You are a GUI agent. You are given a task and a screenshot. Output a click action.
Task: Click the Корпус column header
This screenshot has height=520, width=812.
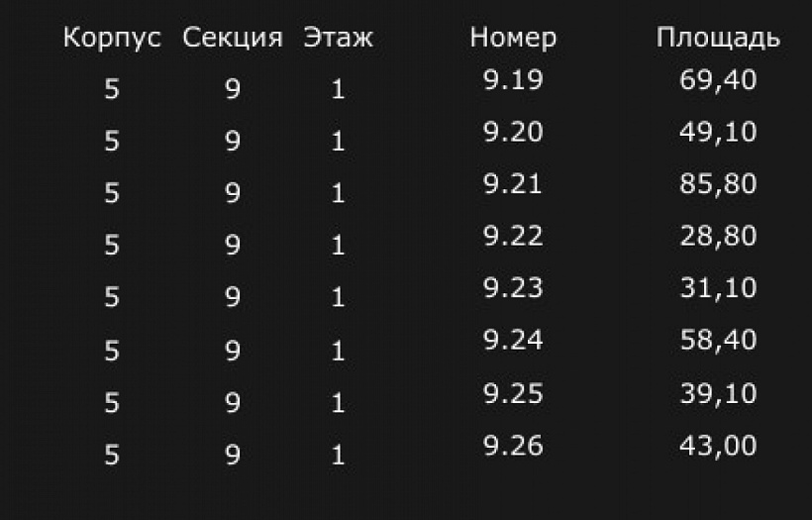point(112,39)
